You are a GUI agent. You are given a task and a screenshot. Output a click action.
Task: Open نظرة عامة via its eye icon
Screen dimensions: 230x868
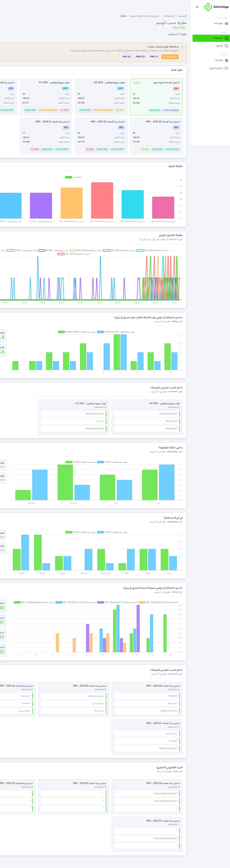[227, 24]
